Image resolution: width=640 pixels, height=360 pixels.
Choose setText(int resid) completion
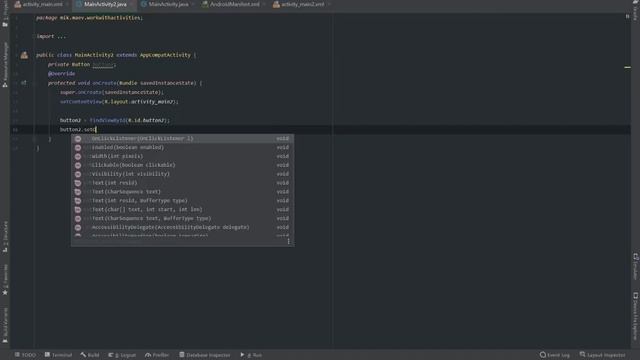point(182,183)
